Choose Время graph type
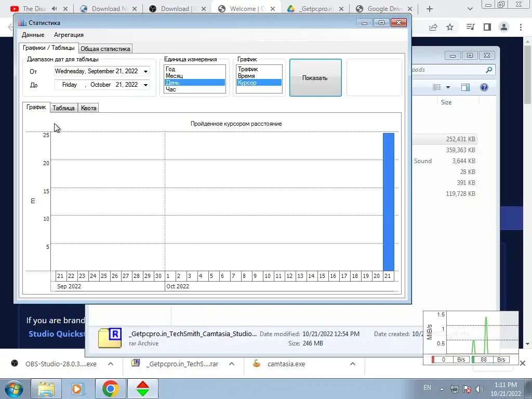The height and width of the screenshot is (399, 532). tap(259, 76)
